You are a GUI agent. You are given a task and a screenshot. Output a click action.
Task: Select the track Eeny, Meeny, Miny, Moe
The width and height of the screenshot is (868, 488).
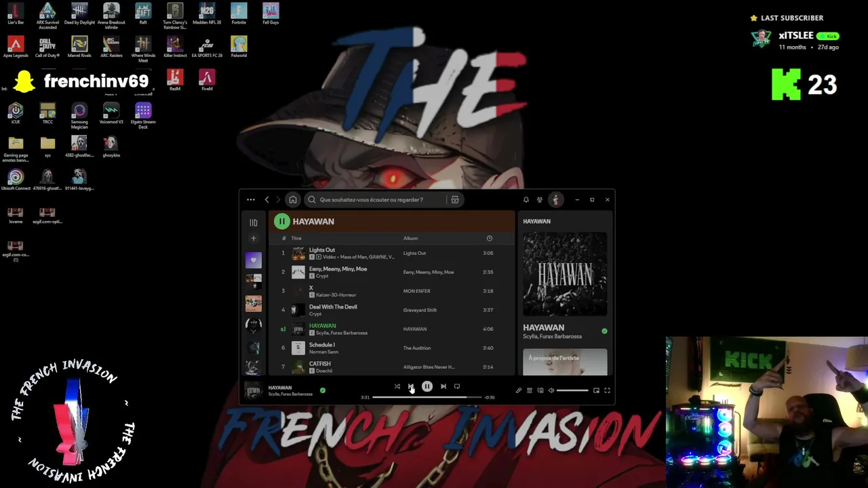click(338, 269)
